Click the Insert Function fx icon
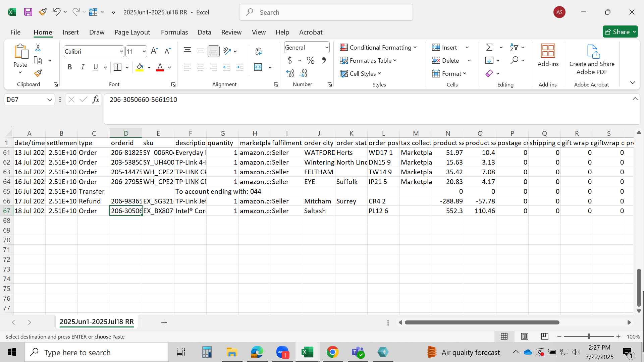Image resolution: width=644 pixels, height=362 pixels. point(96,100)
